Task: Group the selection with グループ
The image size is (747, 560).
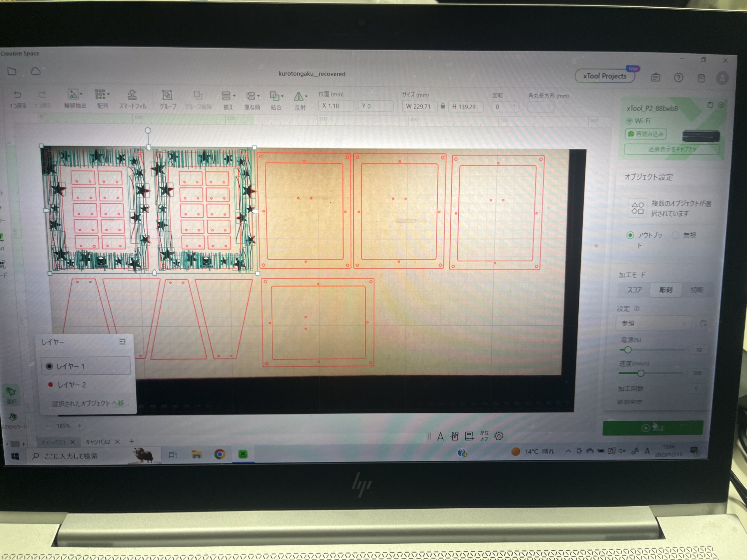Action: [167, 100]
